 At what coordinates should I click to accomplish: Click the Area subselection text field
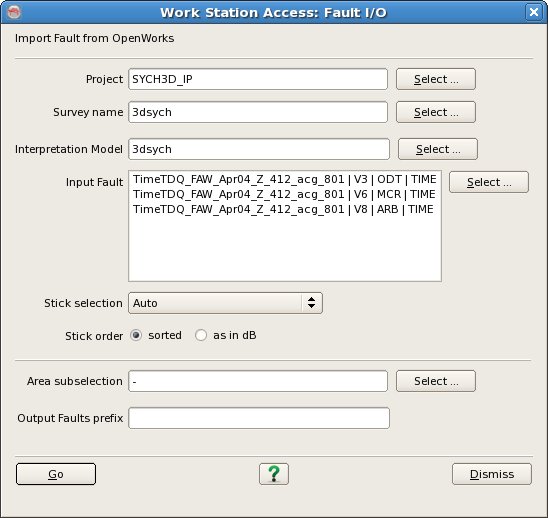coord(258,381)
